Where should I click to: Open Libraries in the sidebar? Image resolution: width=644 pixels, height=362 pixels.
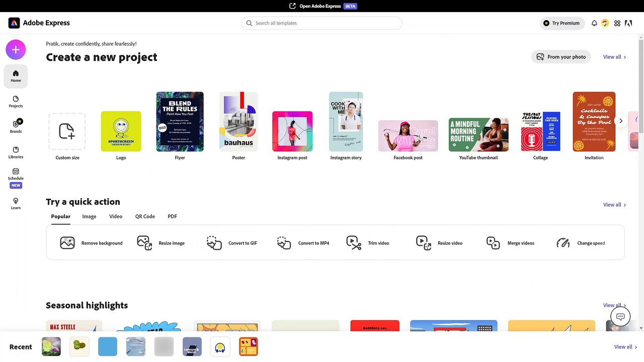click(16, 152)
